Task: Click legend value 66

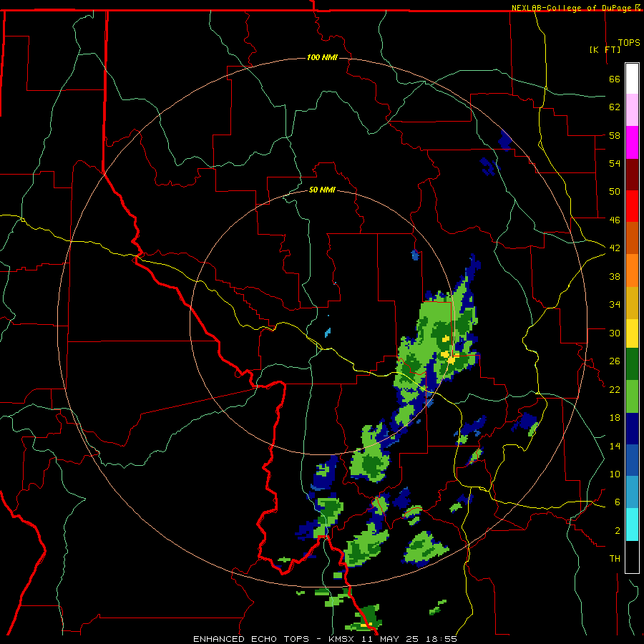Action: pos(615,79)
